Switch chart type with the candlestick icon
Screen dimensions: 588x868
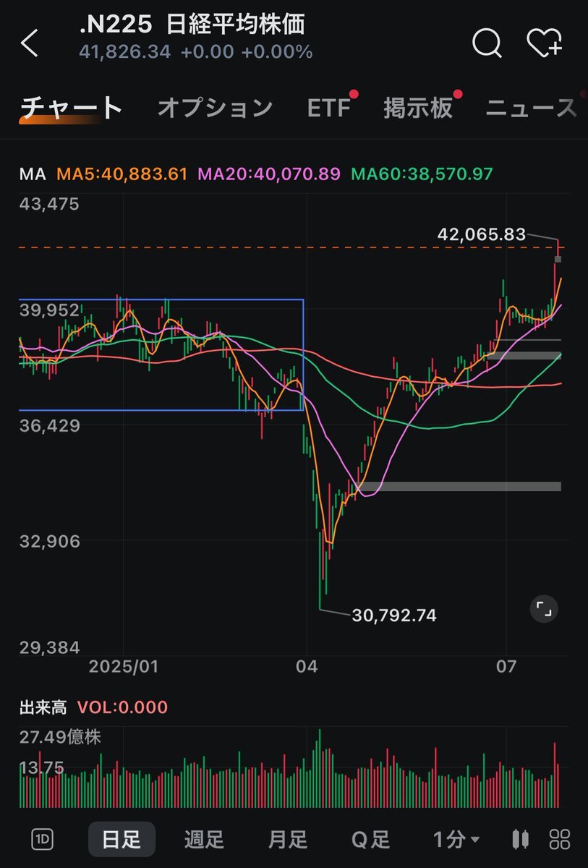(x=519, y=840)
